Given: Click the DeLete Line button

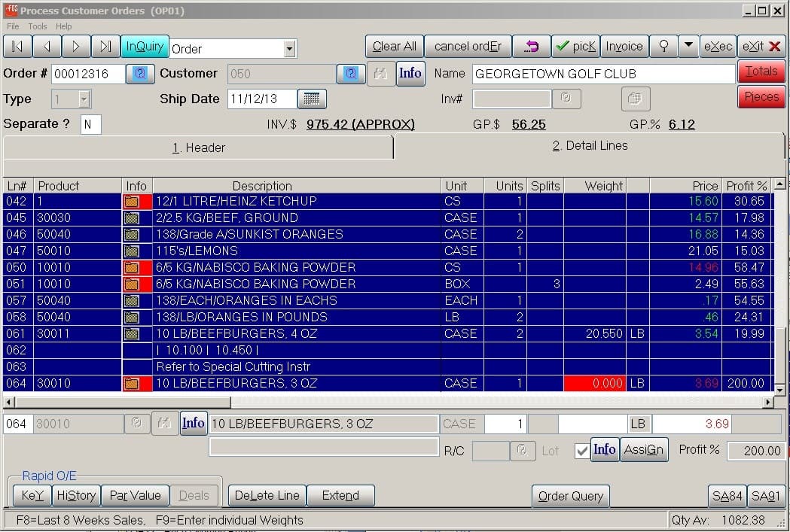Looking at the screenshot, I should (267, 496).
